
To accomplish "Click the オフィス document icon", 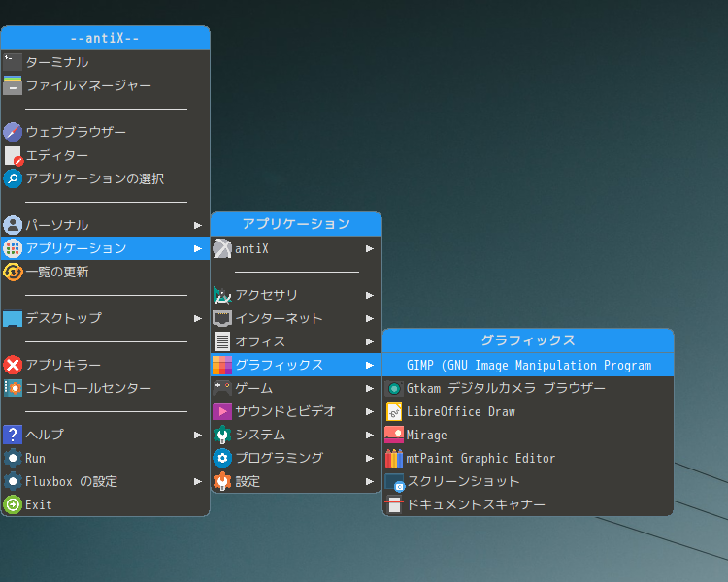I will point(222,341).
